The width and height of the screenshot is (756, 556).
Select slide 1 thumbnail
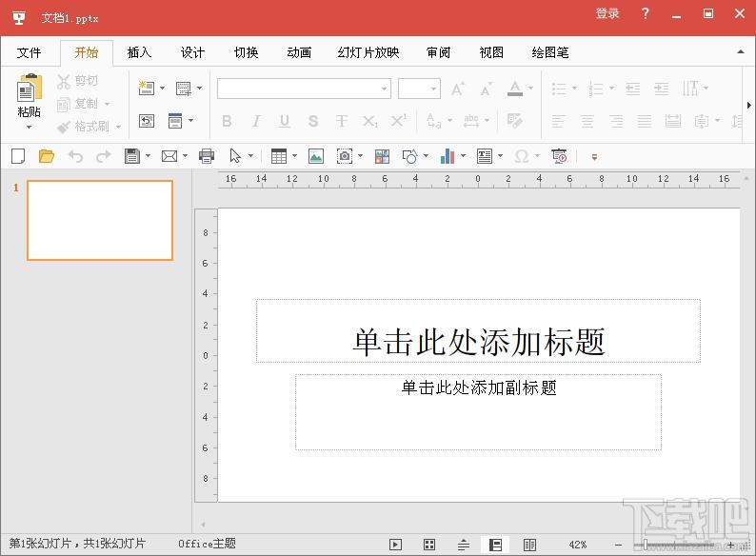coord(100,220)
